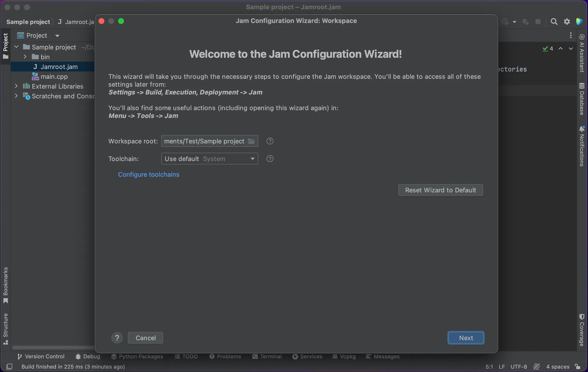Click Jamroot.jam breadcrumb in navigation bar
This screenshot has width=588, height=372.
coord(76,22)
